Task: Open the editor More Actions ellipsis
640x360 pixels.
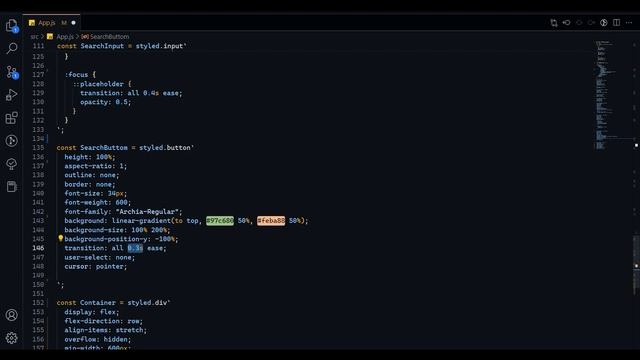Action: point(629,23)
